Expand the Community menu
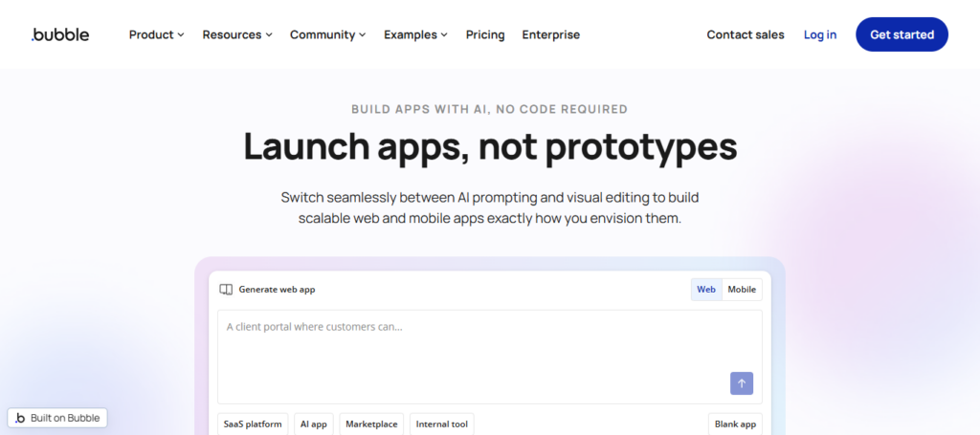Viewport: 980px width, 435px height. tap(328, 35)
